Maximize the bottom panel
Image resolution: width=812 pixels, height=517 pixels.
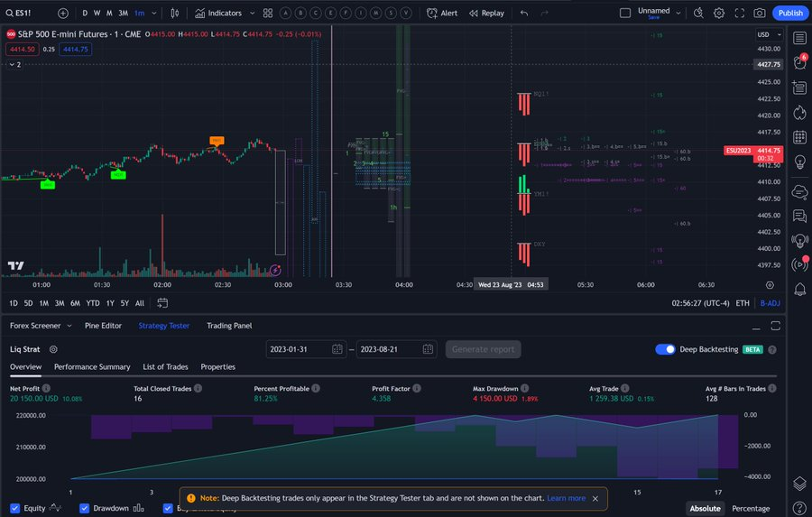[775, 326]
